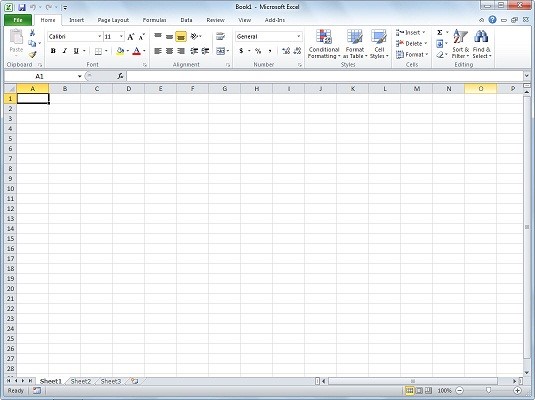Image resolution: width=535 pixels, height=400 pixels.
Task: Click the zoom slider handle
Action: 489,390
